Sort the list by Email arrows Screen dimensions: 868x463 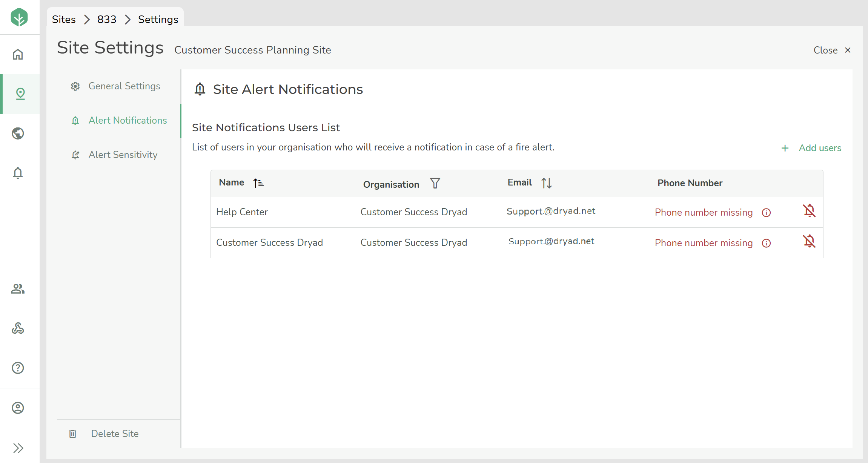[546, 183]
